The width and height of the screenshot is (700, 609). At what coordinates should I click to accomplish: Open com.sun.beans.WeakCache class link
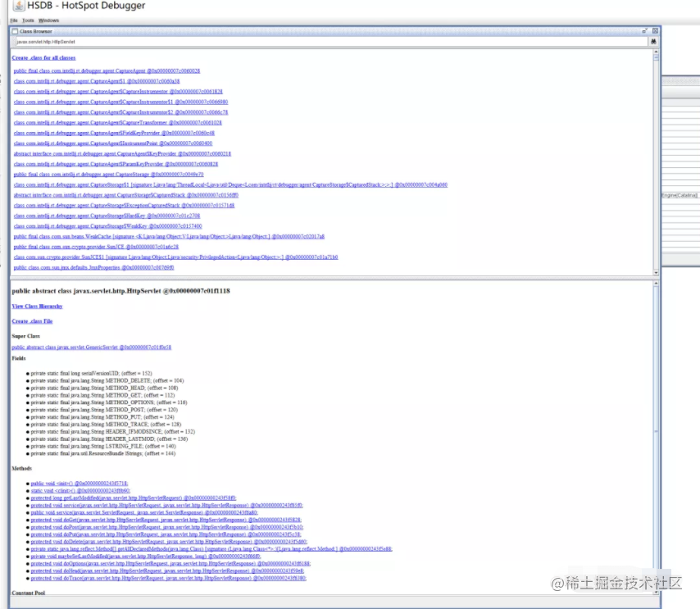(169, 236)
